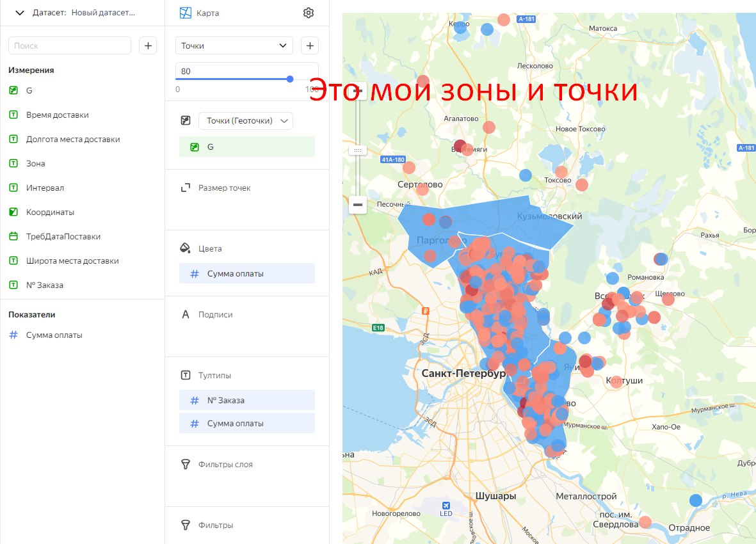Add a new map layer with plus button
Image resolution: width=756 pixels, height=544 pixels.
pyautogui.click(x=310, y=46)
